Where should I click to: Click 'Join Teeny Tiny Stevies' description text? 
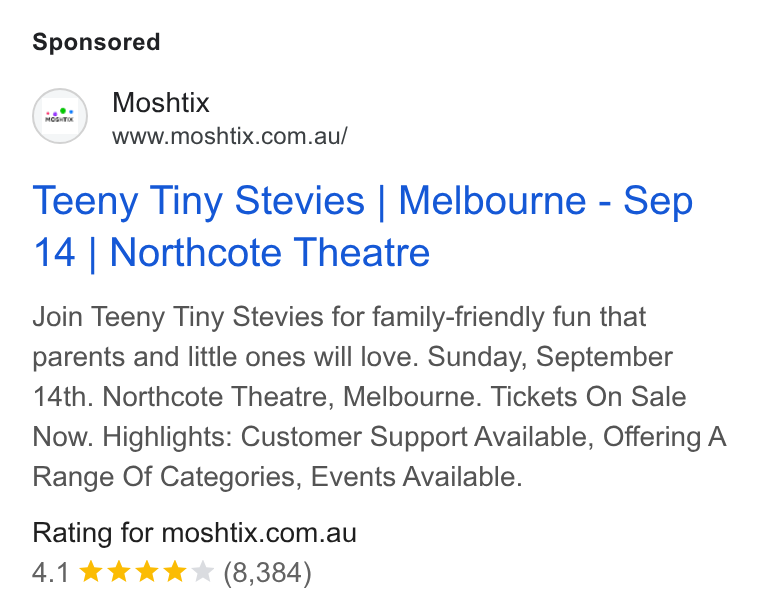pyautogui.click(x=178, y=317)
